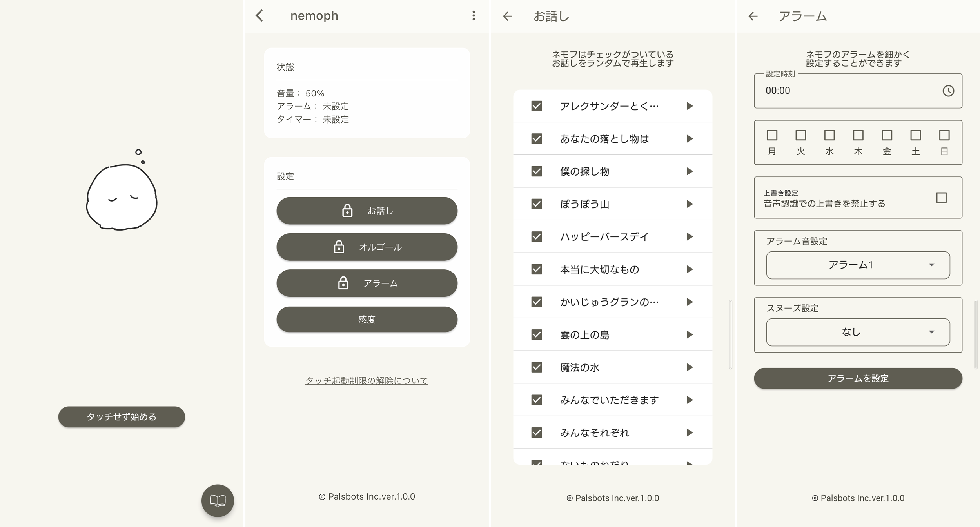Viewport: 980px width, 527px height.
Task: Open the three-dot overflow menu
Action: tap(474, 16)
